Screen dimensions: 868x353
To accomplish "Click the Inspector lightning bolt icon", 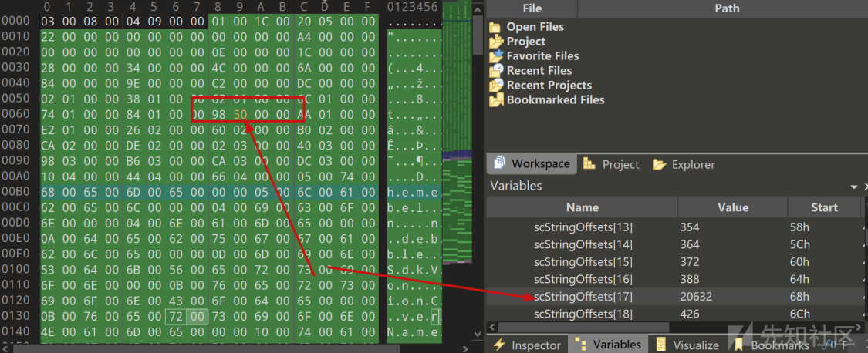I will [498, 345].
